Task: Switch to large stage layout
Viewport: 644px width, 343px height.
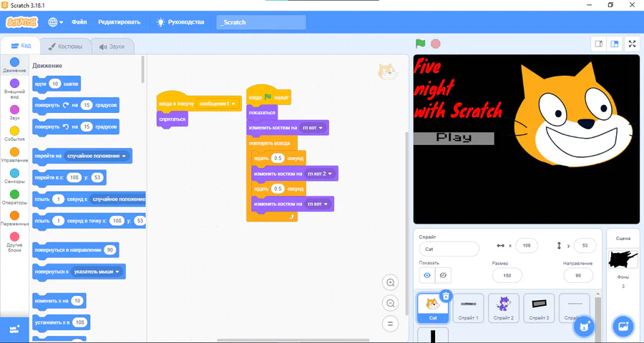Action: point(615,44)
